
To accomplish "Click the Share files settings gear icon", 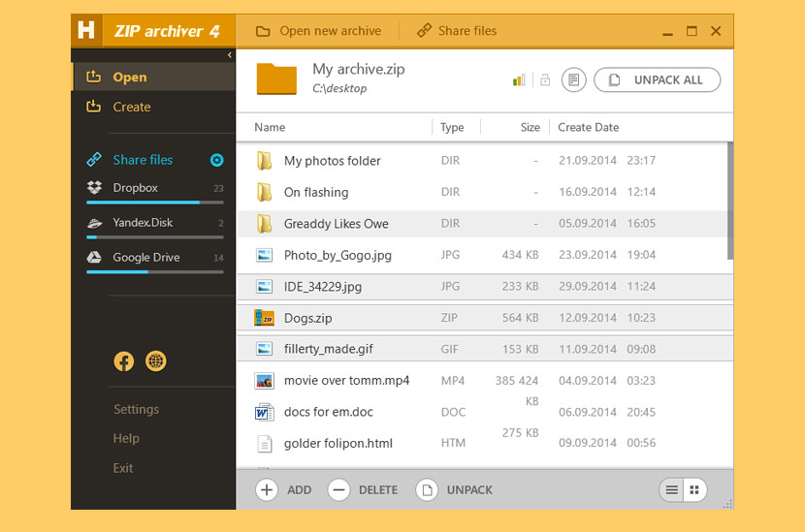I will click(x=217, y=160).
